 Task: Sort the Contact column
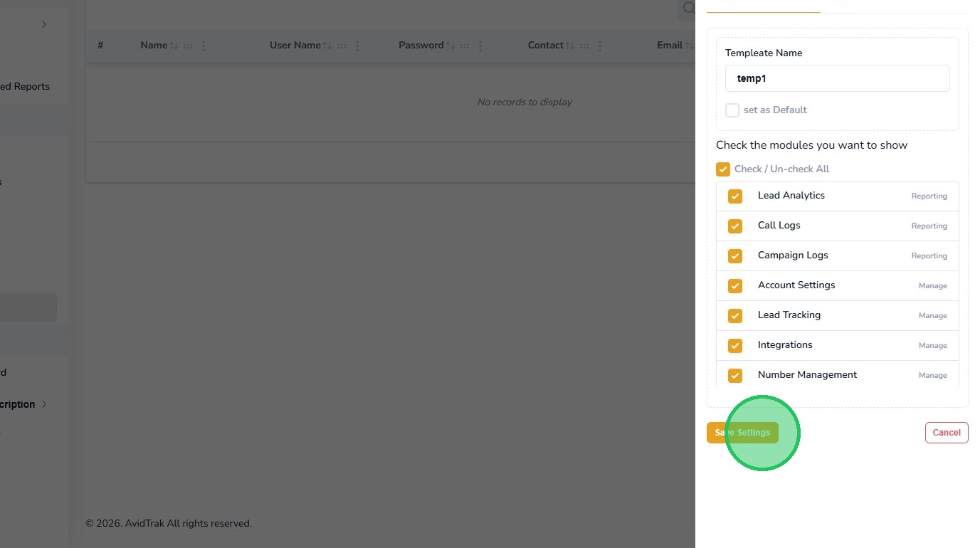point(570,46)
